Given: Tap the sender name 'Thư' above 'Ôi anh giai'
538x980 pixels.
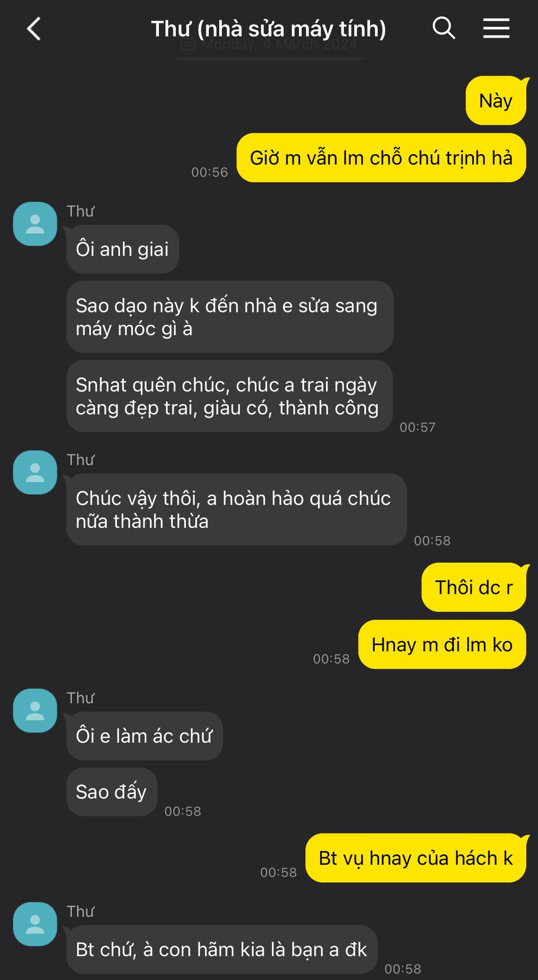Looking at the screenshot, I should click(81, 211).
